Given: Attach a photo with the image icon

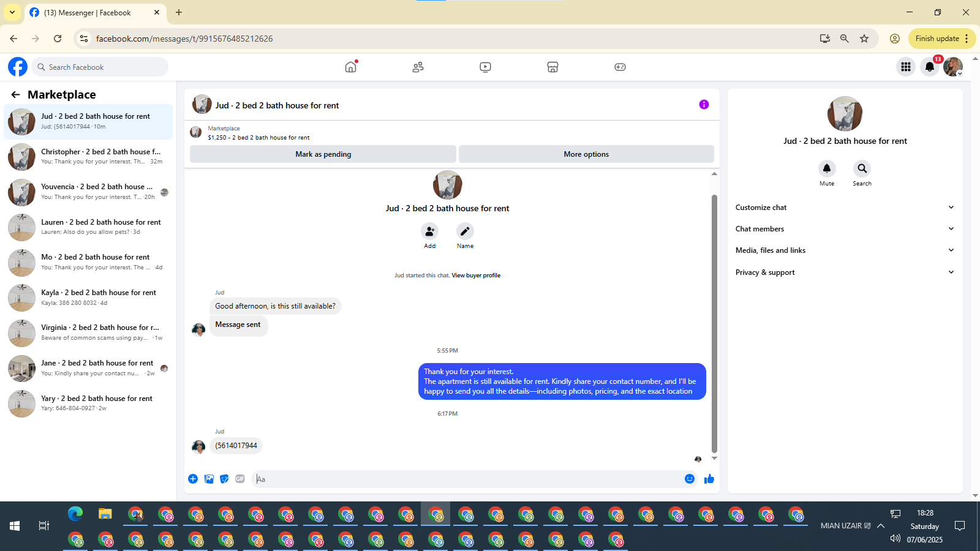Looking at the screenshot, I should (209, 479).
